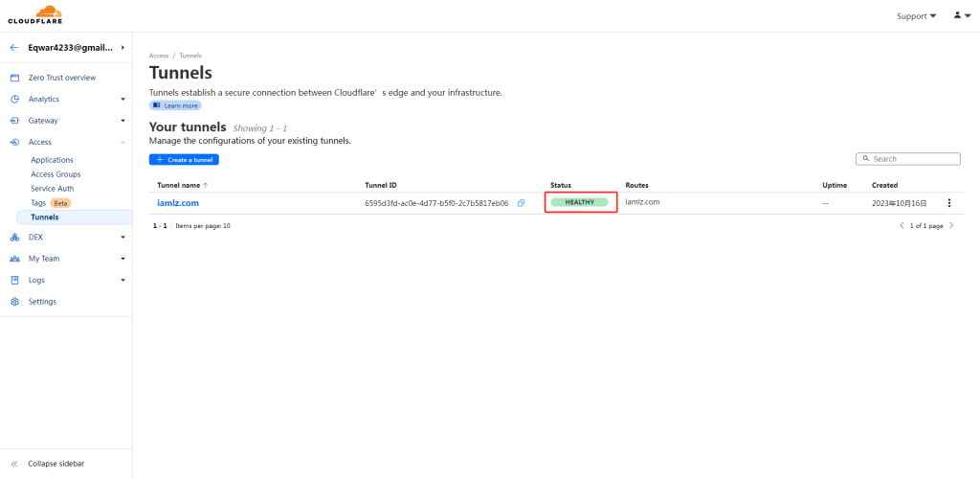Go back using the left arrow icon
Image resolution: width=980 pixels, height=479 pixels.
(14, 48)
